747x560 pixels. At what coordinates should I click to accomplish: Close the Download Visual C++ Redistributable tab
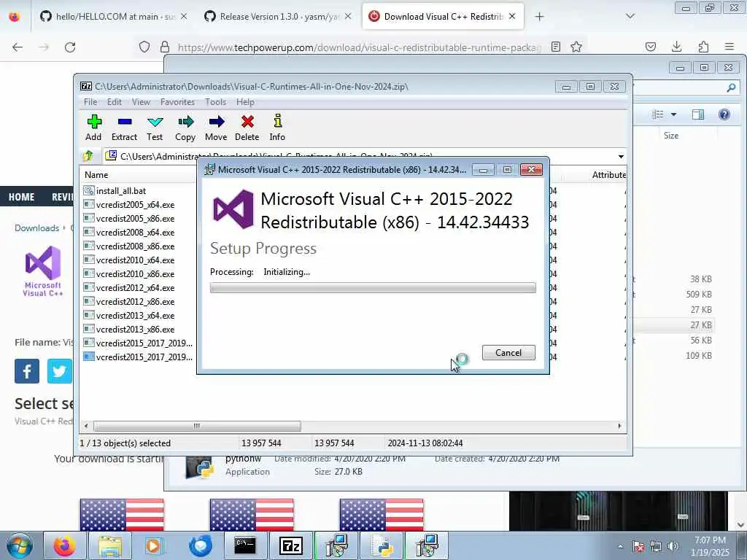(x=512, y=16)
